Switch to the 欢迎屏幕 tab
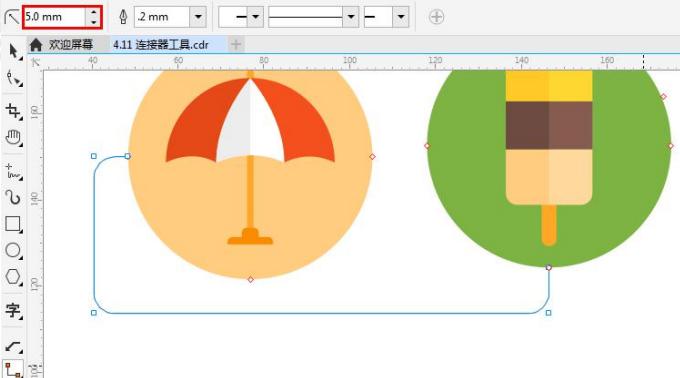680x378 pixels. (71, 44)
